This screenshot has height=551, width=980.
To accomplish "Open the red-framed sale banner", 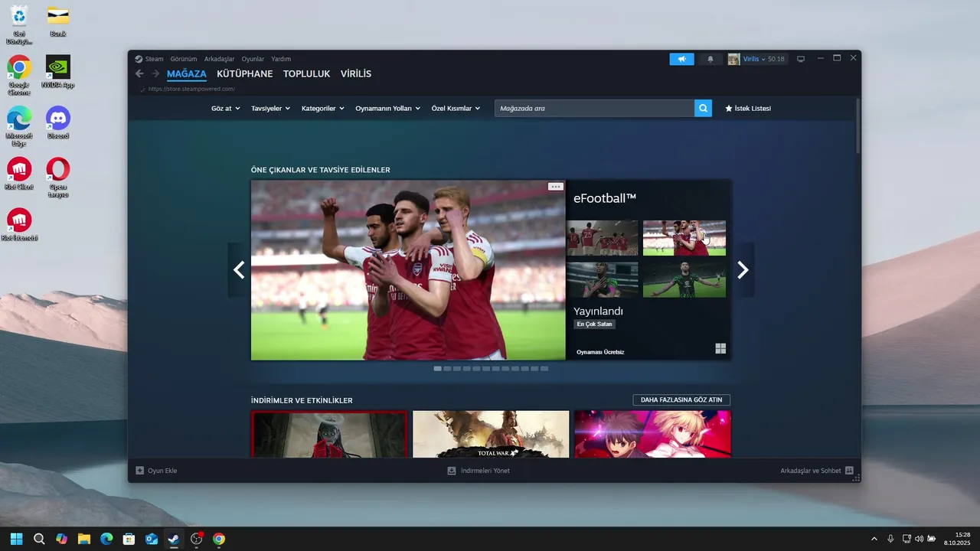I will pyautogui.click(x=329, y=434).
